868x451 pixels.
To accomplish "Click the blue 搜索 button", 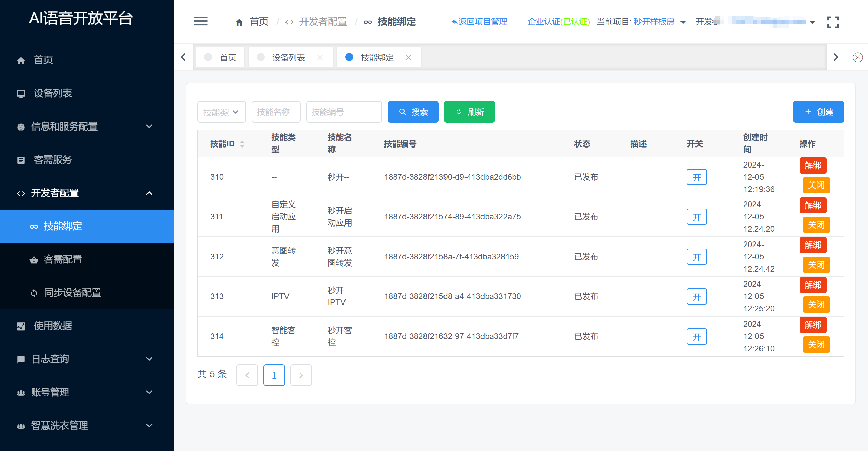I will 413,112.
